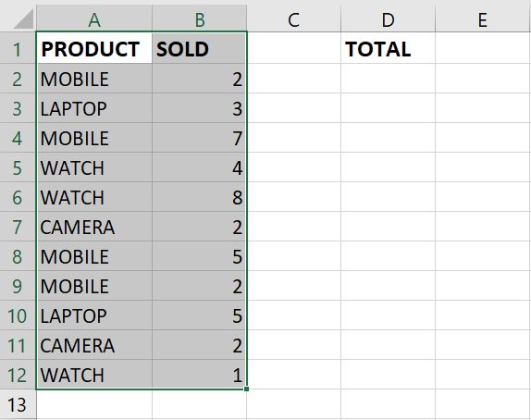Image resolution: width=531 pixels, height=420 pixels.
Task: Select the WATCH cell in row 12
Action: [x=94, y=375]
